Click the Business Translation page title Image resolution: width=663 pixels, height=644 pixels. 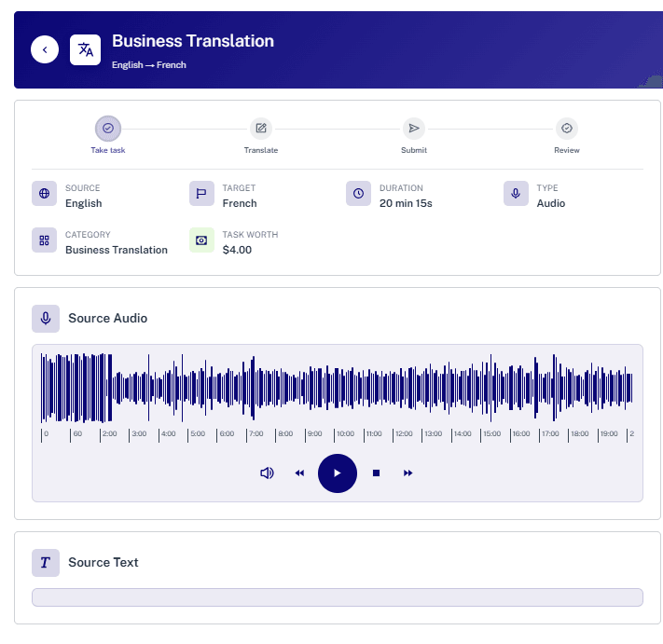coord(193,41)
